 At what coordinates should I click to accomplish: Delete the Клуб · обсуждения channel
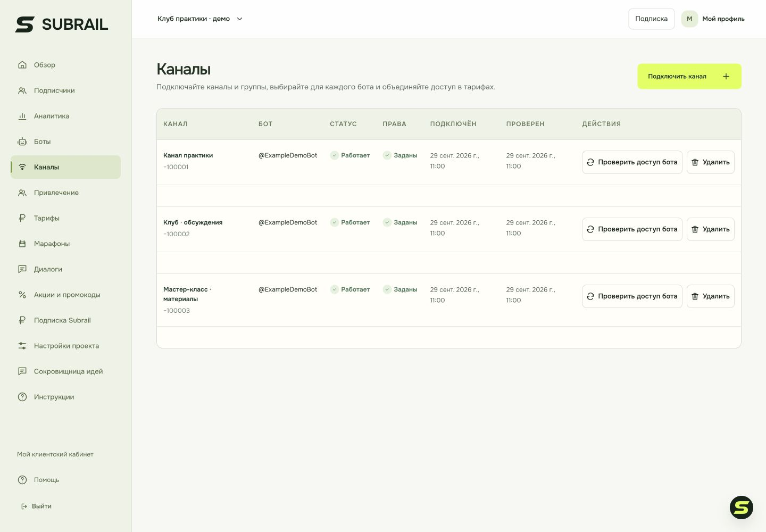[711, 229]
